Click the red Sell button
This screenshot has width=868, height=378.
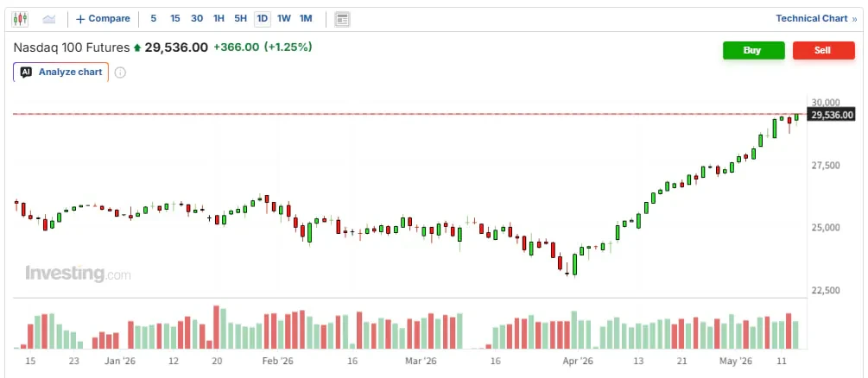pos(823,50)
